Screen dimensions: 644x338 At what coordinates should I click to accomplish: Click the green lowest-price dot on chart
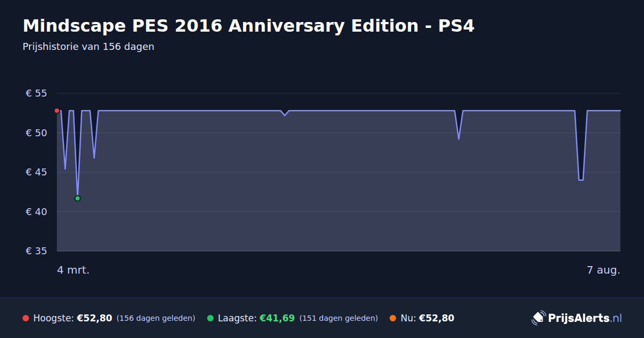coord(77,199)
